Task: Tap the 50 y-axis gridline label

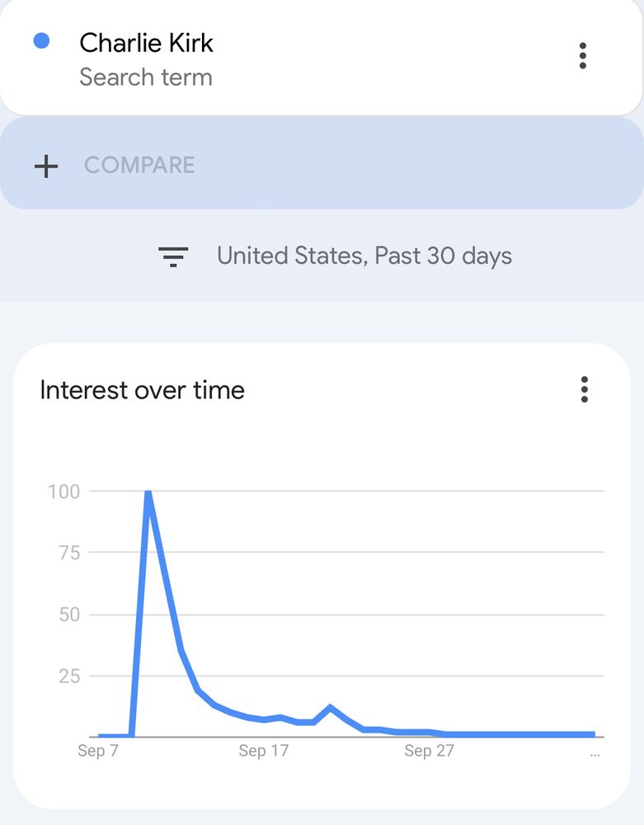Action: click(68, 615)
